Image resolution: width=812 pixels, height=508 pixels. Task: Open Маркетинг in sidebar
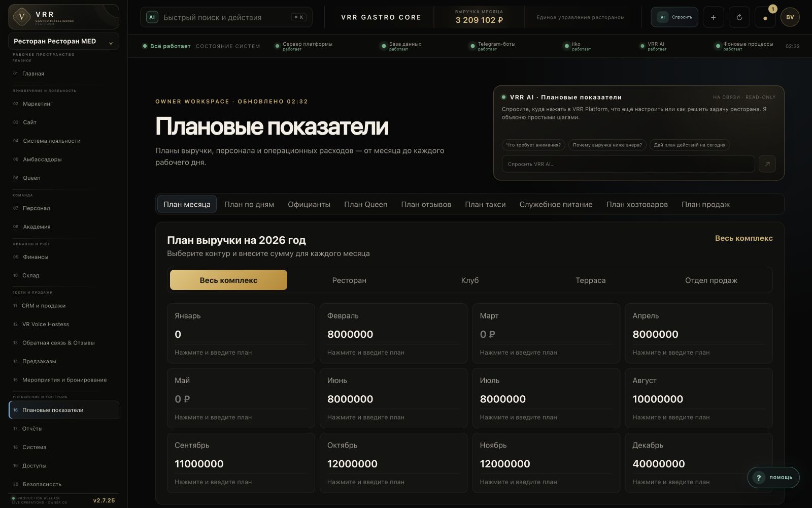63,104
